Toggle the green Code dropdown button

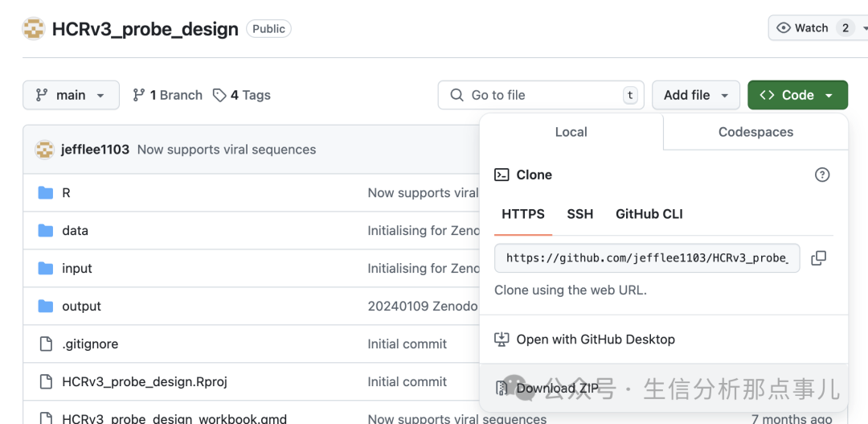point(796,95)
